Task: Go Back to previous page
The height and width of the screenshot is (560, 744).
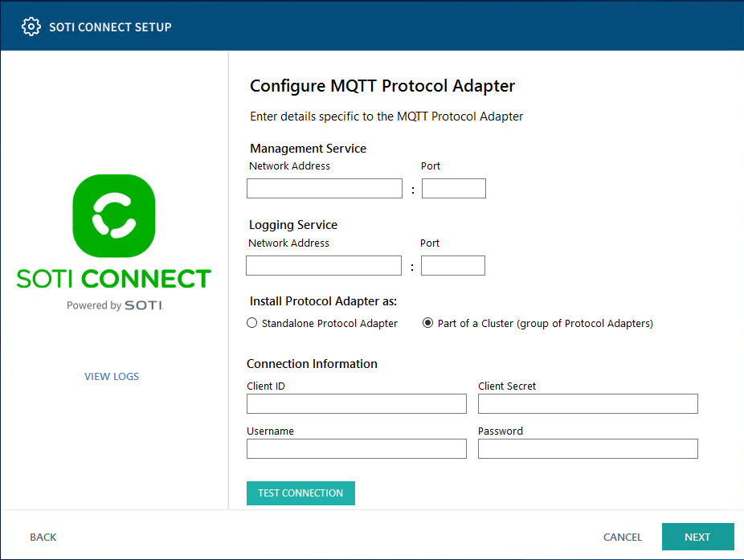Action: click(43, 537)
